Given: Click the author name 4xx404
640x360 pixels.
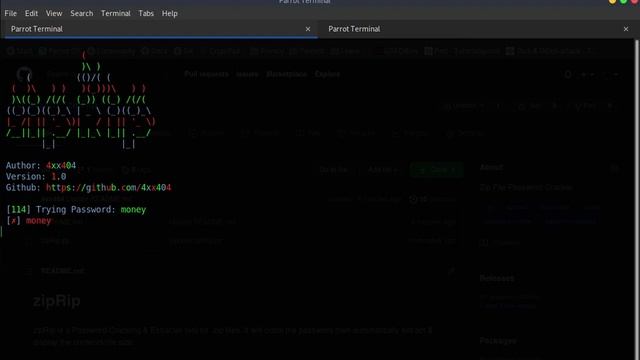Looking at the screenshot, I should (x=61, y=166).
